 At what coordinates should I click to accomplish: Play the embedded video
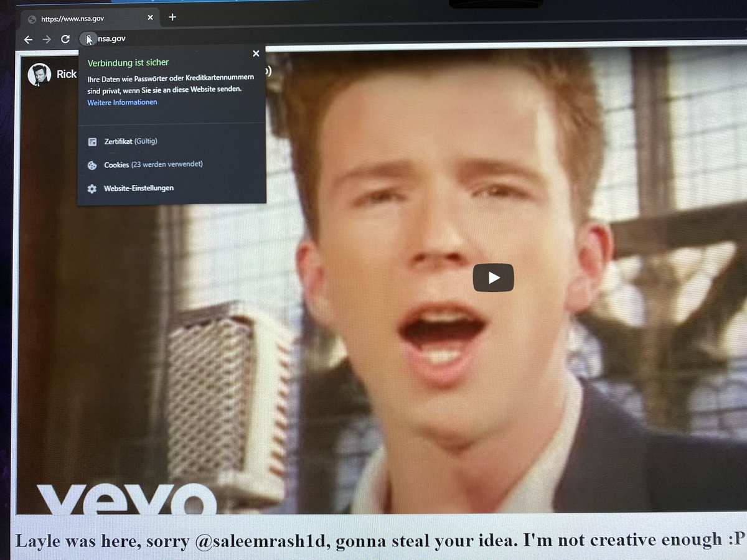point(493,278)
